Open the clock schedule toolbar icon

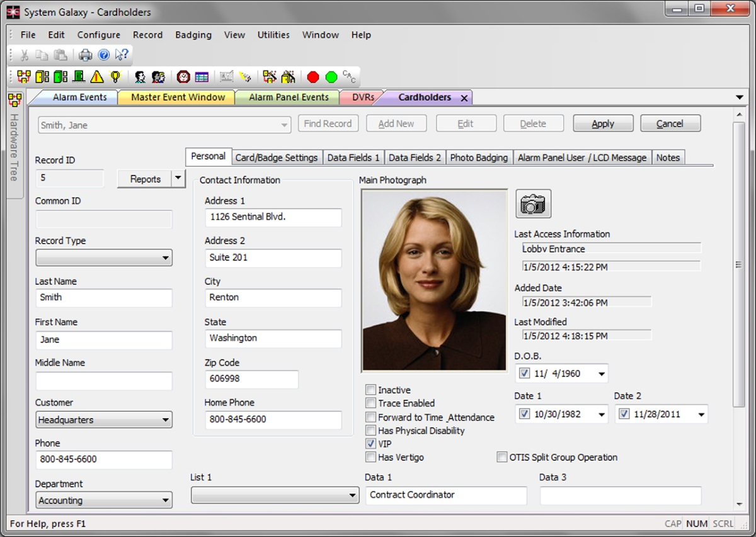tap(183, 77)
